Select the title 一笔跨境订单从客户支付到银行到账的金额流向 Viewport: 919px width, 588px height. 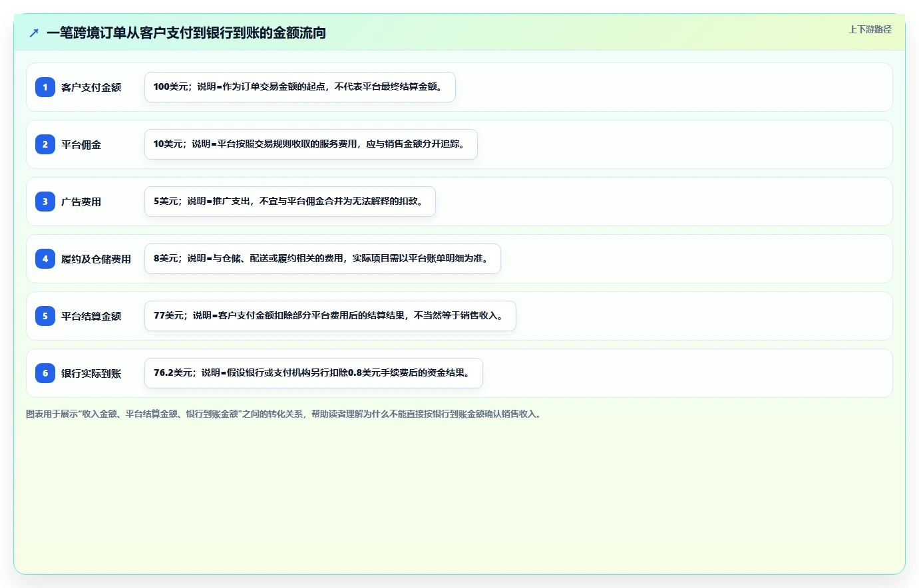point(186,33)
